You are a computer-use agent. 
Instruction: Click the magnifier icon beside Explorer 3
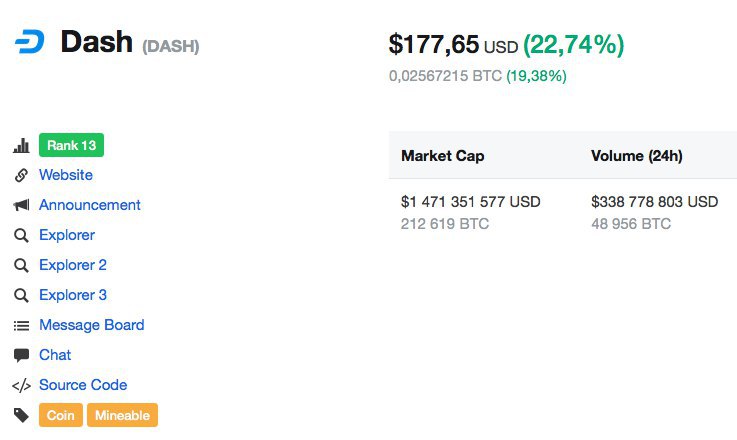(21, 295)
